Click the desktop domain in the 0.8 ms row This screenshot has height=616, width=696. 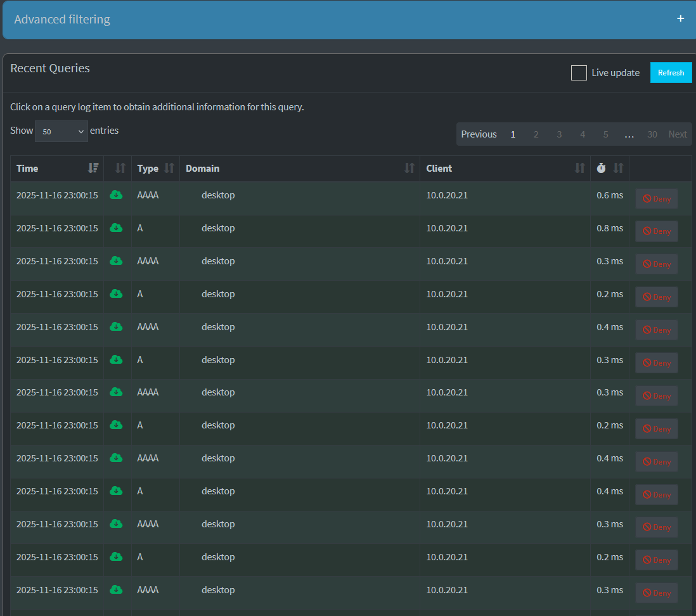click(x=218, y=228)
